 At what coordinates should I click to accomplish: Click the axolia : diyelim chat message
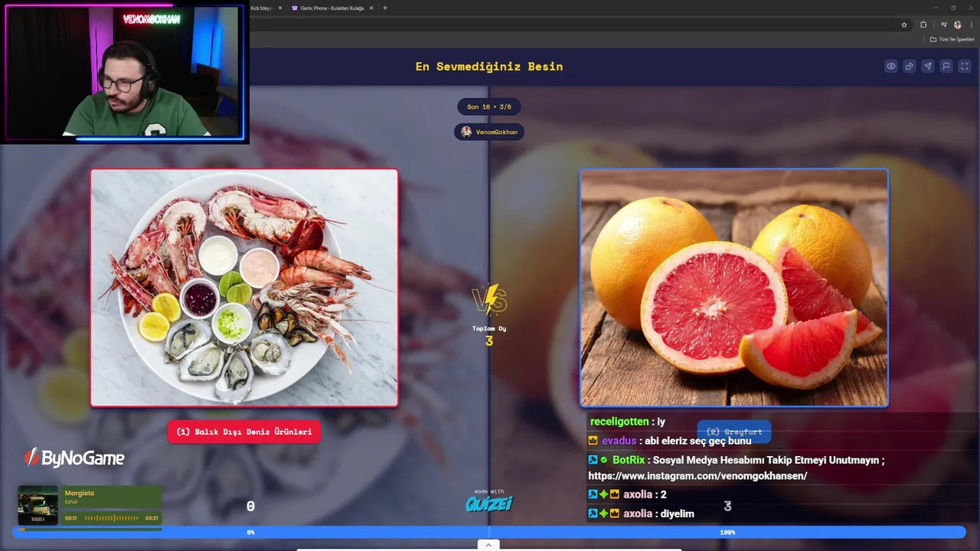[x=642, y=514]
